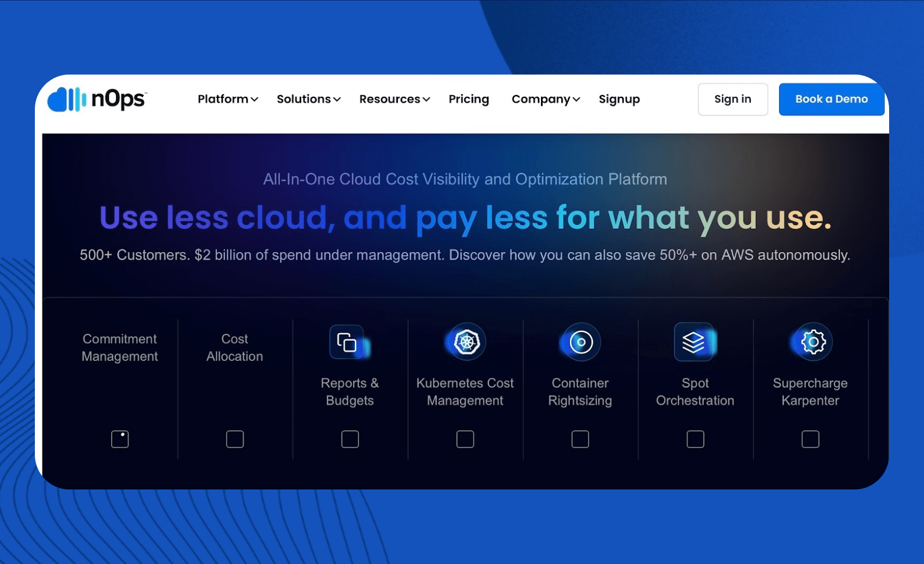Click the Container Rightsizing circle icon
The image size is (924, 564).
pos(581,342)
